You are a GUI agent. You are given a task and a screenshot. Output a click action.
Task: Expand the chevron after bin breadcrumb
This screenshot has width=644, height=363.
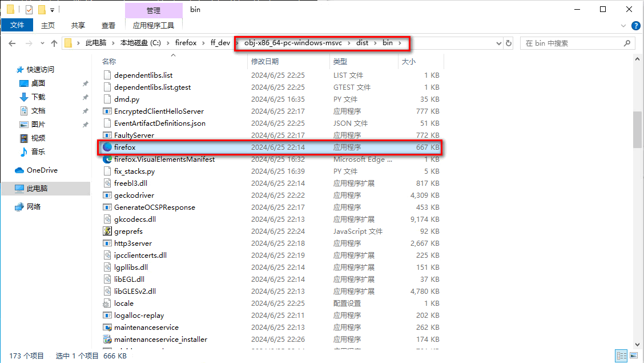(400, 43)
